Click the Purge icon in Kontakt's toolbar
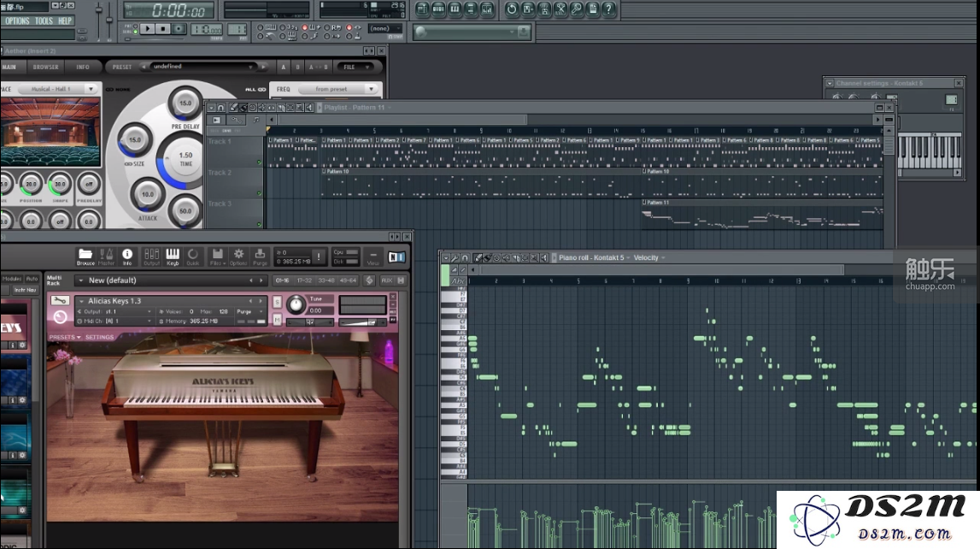980x549 pixels. (x=260, y=257)
